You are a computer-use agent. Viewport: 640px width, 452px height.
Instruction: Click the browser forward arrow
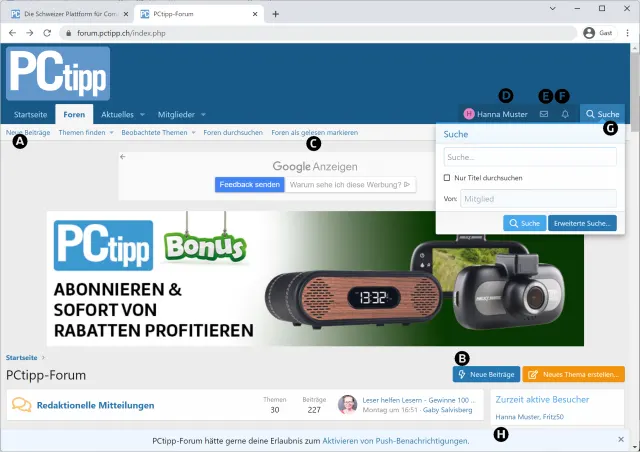30,33
